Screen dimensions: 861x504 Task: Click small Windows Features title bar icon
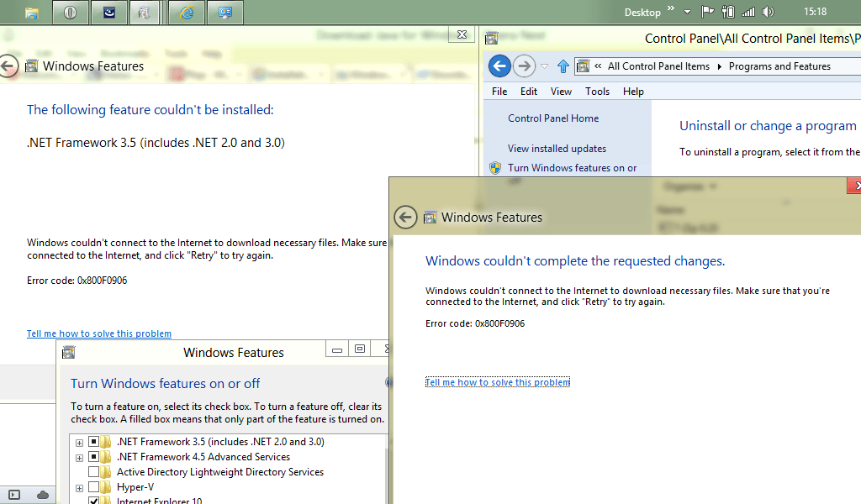(69, 352)
